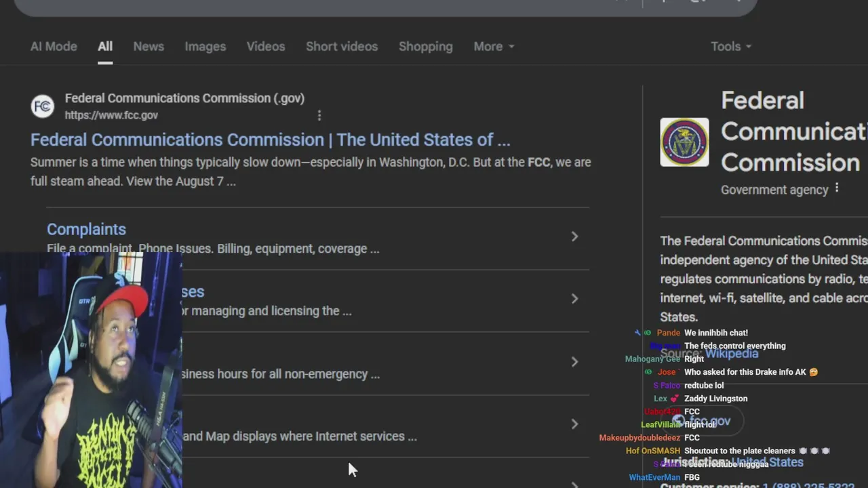868x488 pixels.
Task: Open three-dot menu next to Government agency
Action: point(837,188)
